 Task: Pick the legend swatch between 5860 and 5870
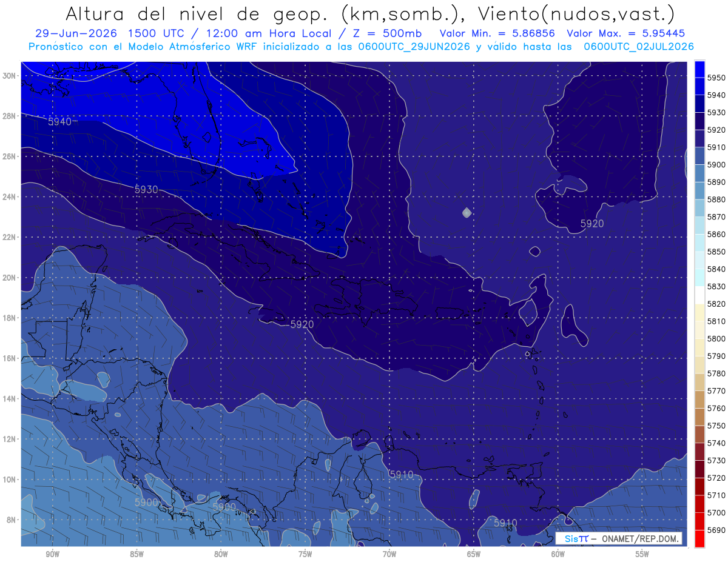(x=699, y=225)
